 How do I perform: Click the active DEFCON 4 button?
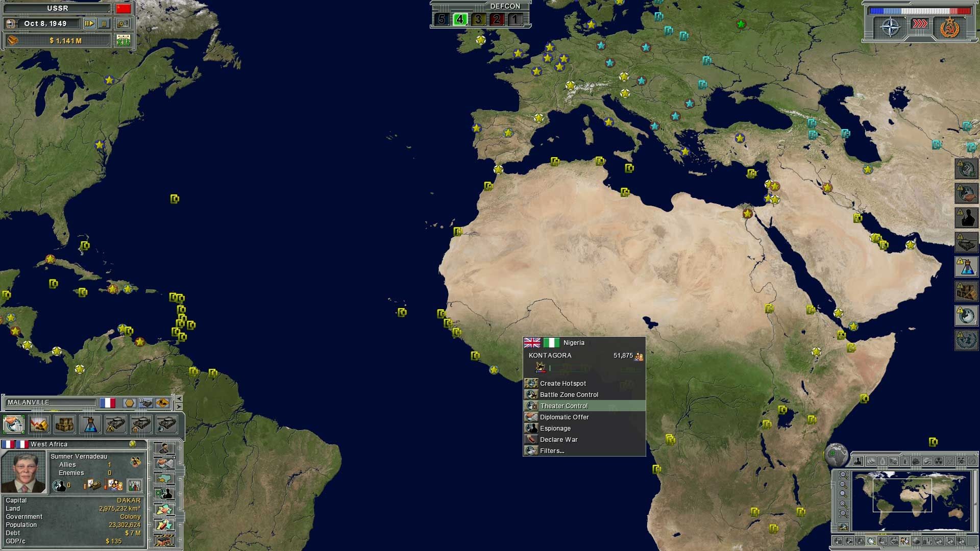click(x=460, y=19)
